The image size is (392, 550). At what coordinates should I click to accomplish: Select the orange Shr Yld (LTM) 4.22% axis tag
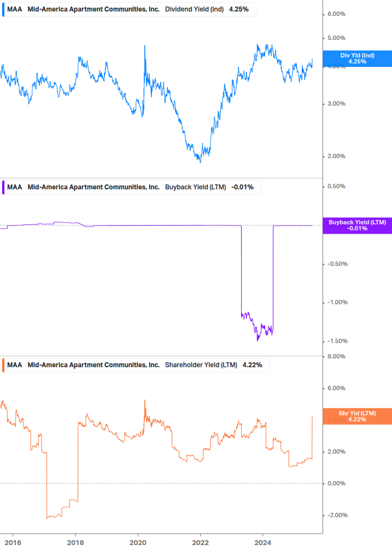[358, 416]
